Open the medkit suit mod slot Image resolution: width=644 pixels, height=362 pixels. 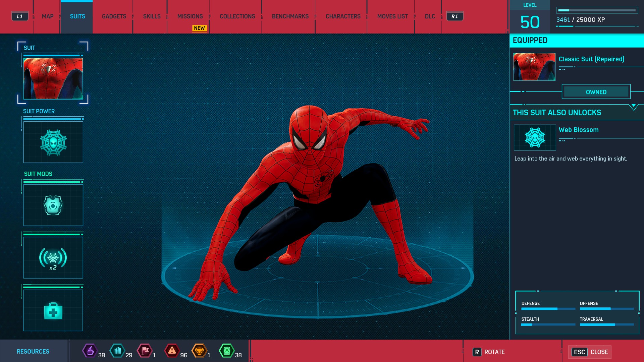pos(53,310)
